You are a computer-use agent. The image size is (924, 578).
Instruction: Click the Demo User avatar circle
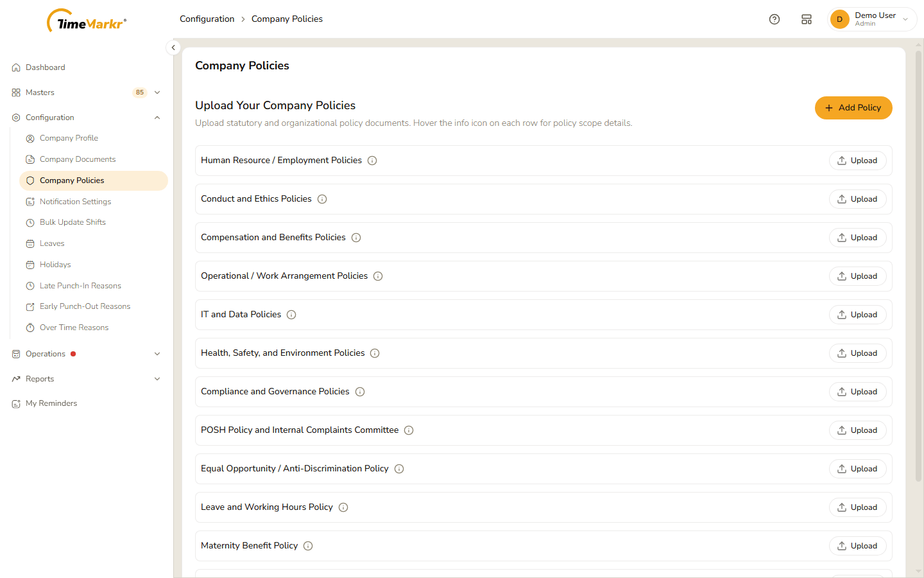[839, 19]
